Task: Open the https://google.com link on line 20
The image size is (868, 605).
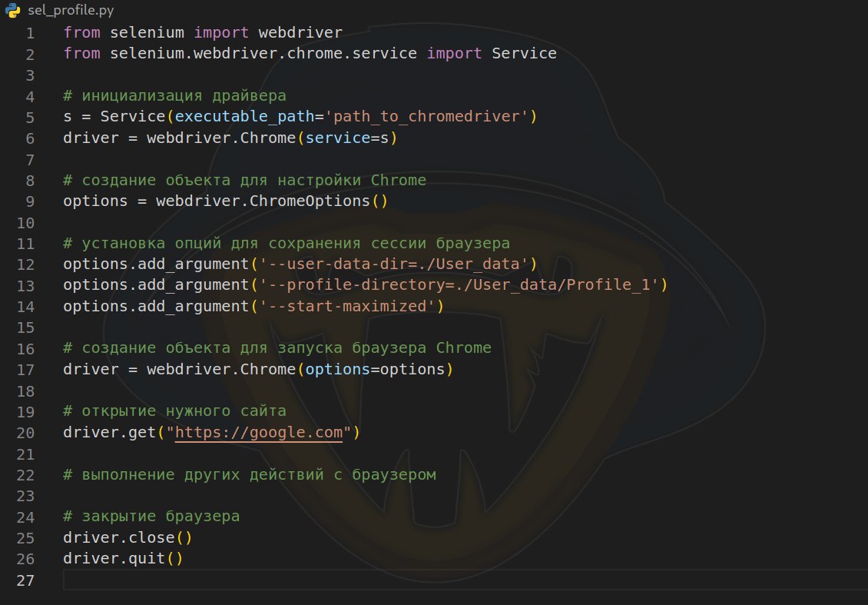Action: 259,432
